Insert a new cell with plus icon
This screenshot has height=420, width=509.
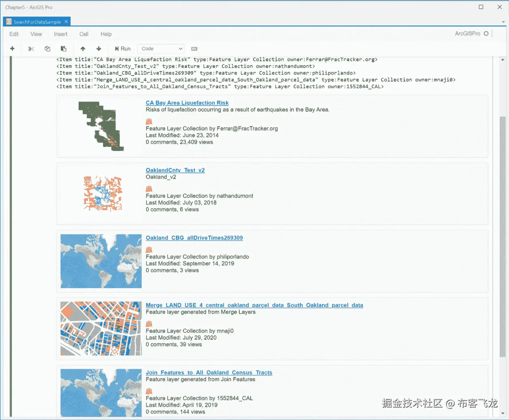[12, 49]
